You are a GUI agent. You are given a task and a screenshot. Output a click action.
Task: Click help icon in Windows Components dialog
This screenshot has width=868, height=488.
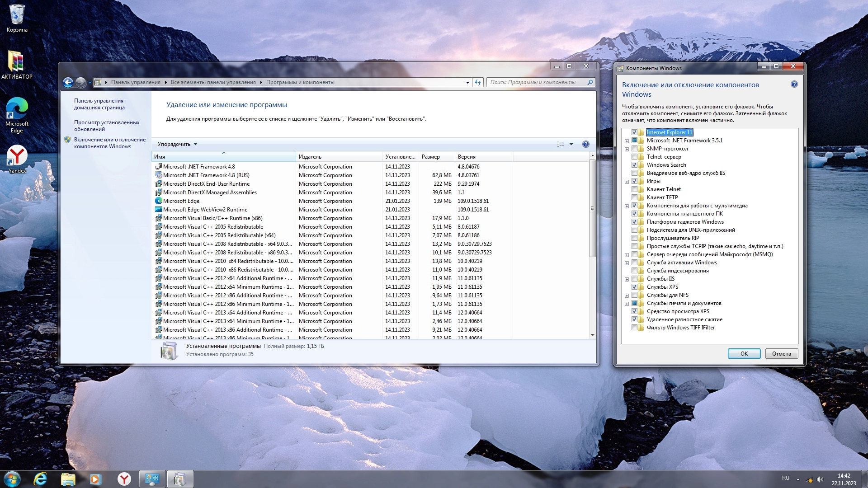[794, 84]
